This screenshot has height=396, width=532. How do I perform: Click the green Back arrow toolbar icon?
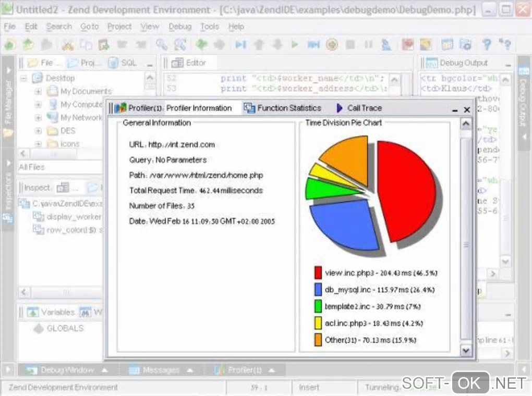click(x=201, y=44)
